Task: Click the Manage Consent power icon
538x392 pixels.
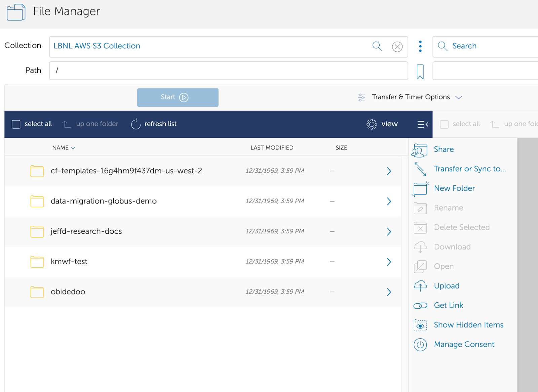Action: 420,345
